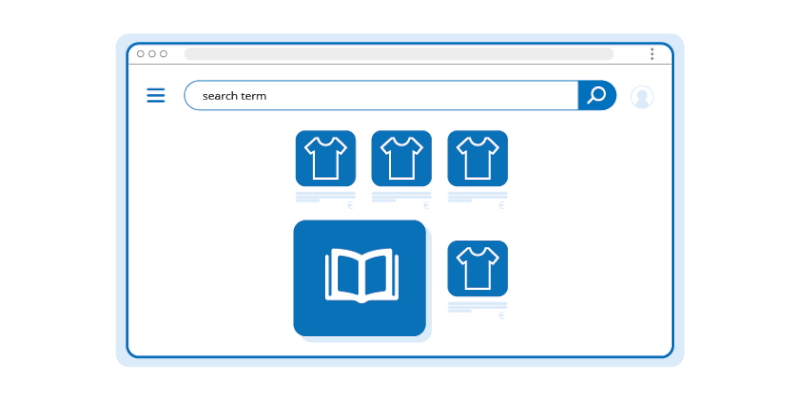This screenshot has width=800, height=400.
Task: Click the euro price under the bottom t-shirt
Action: (502, 316)
